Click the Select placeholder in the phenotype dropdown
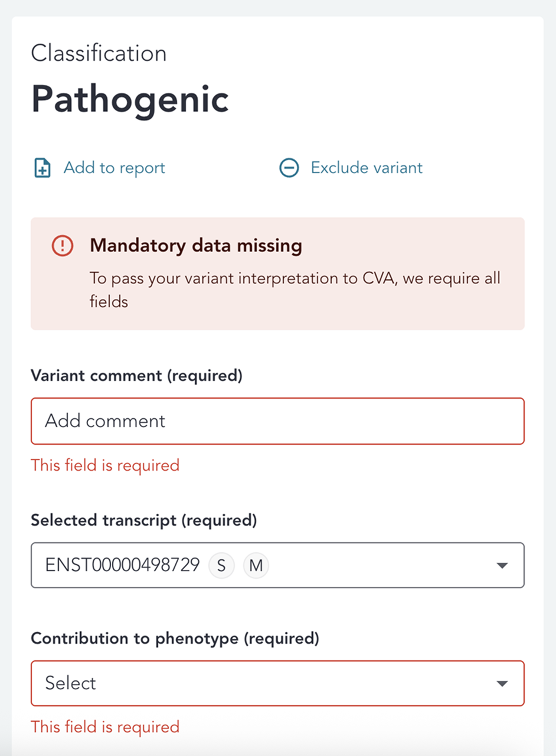556x756 pixels. (71, 683)
